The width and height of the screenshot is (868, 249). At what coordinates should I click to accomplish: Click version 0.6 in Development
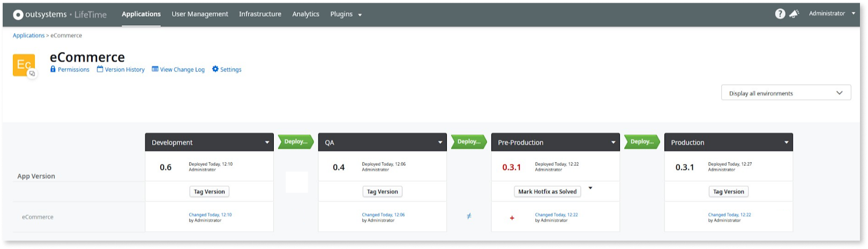click(x=166, y=167)
